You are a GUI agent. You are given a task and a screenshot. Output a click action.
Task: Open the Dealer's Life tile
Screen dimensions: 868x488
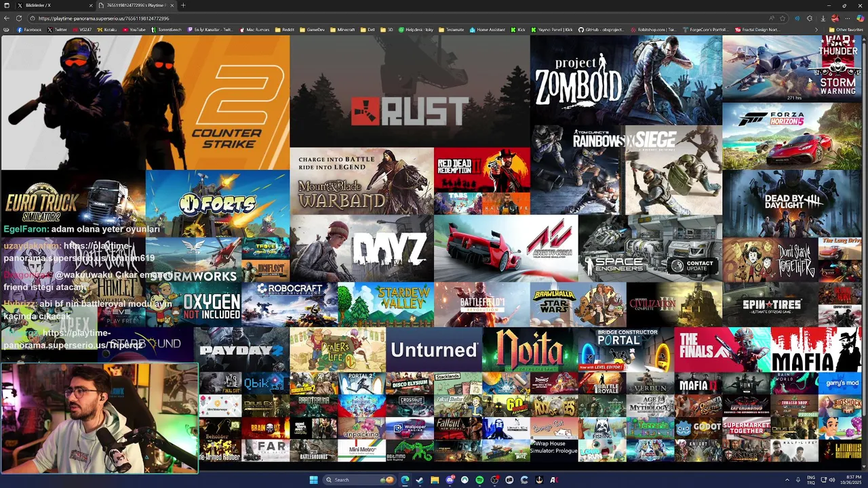click(x=338, y=349)
